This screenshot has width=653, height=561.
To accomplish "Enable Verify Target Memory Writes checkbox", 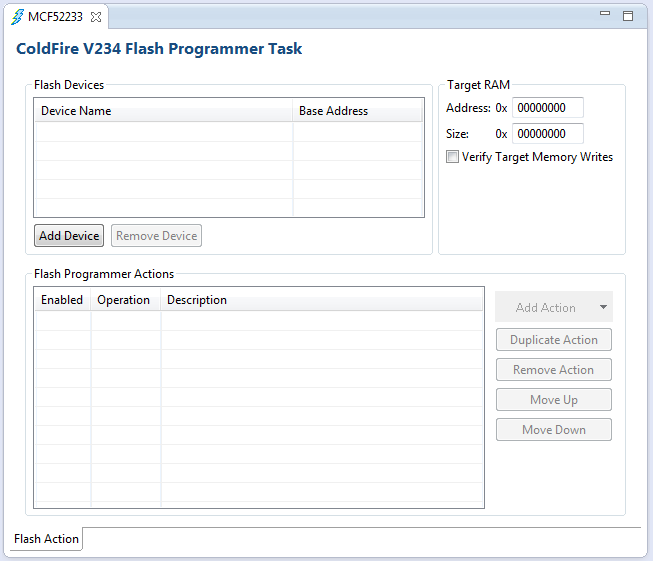I will (x=452, y=157).
